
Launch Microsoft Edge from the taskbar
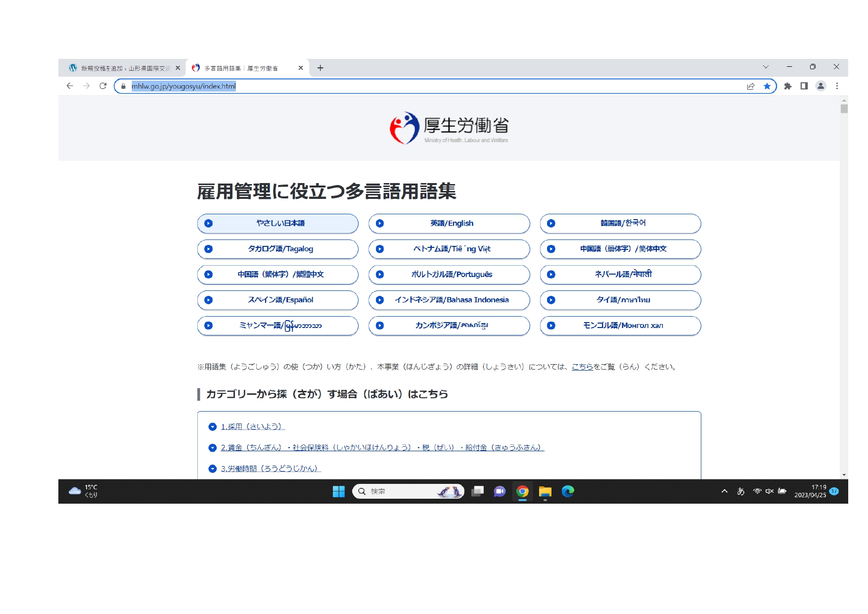point(568,491)
